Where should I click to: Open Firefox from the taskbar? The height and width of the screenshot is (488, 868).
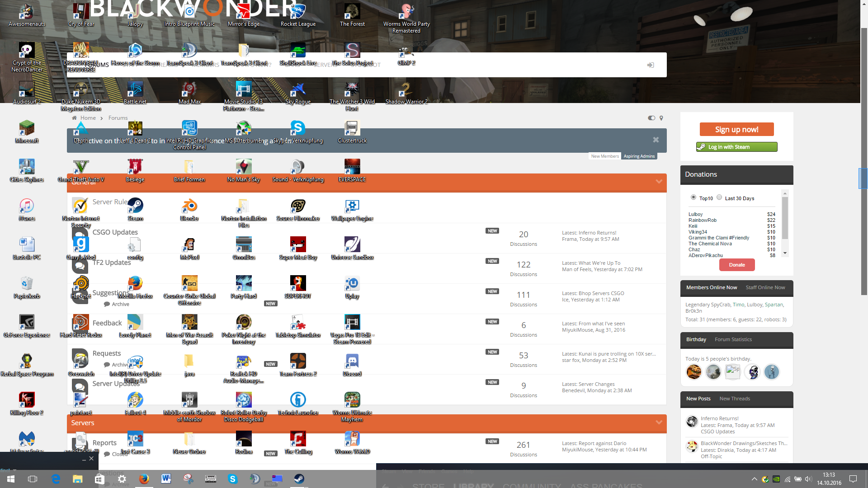click(x=144, y=479)
